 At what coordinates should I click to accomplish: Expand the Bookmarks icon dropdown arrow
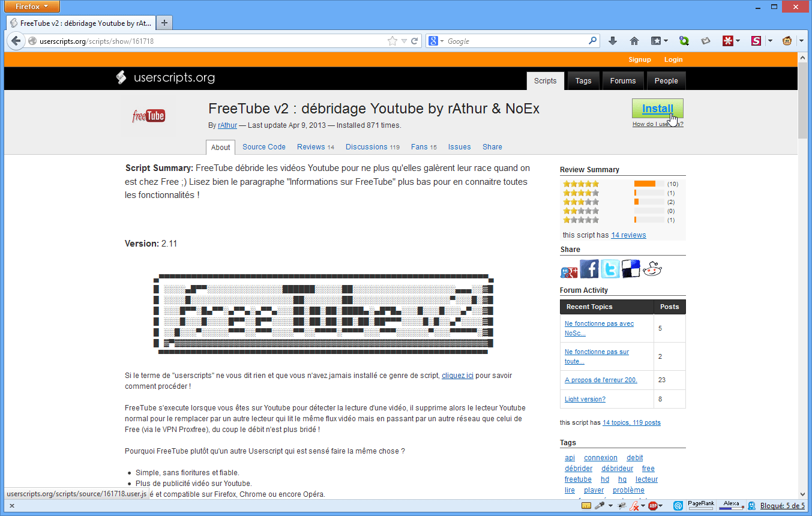pyautogui.click(x=666, y=41)
